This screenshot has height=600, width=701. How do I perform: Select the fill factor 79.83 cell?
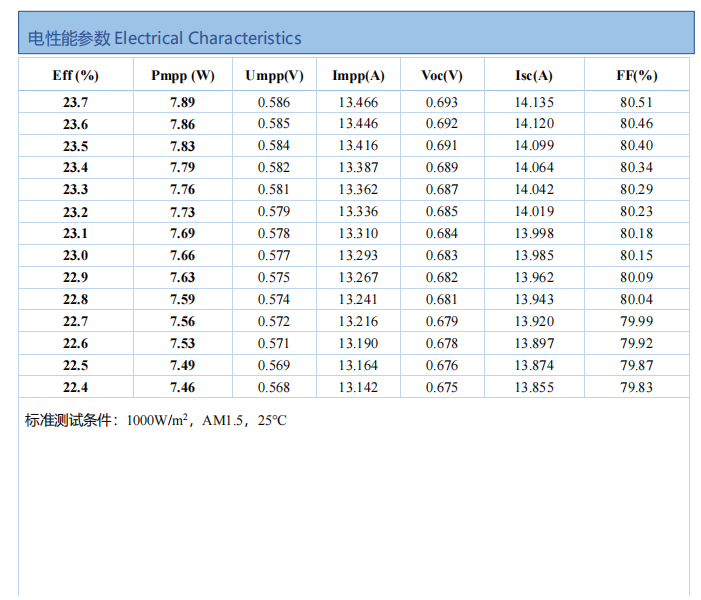point(636,387)
